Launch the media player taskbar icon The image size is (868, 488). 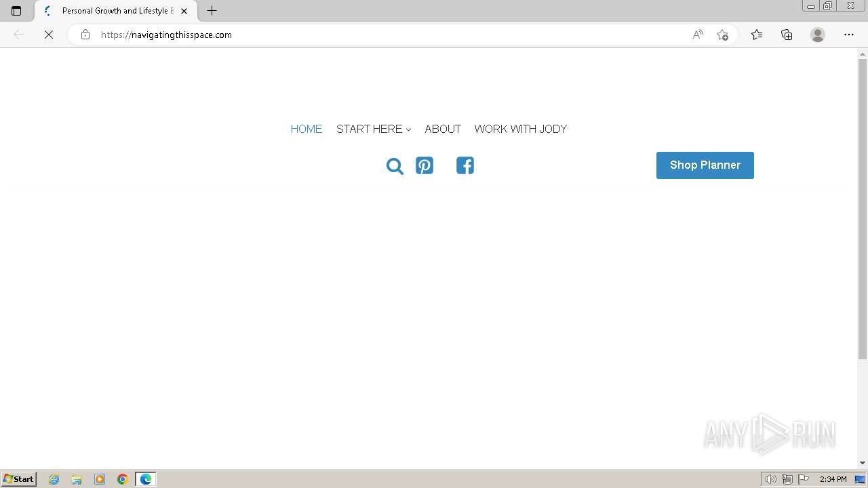[100, 479]
